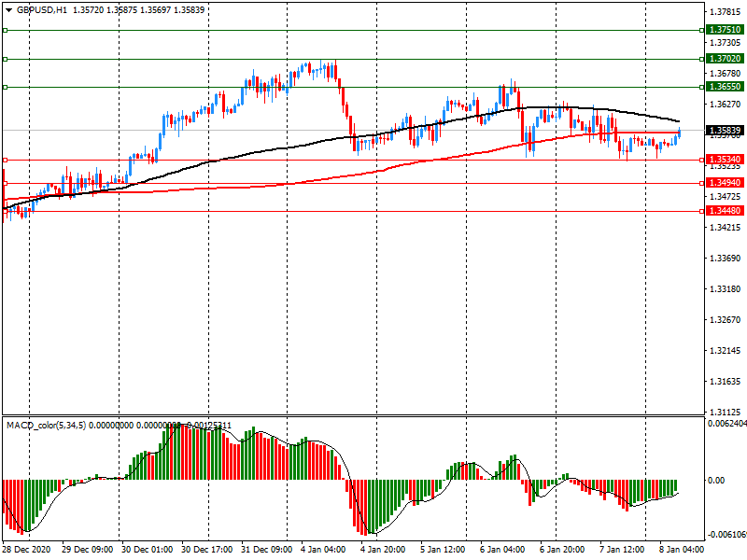Click the 28 Dec 2020 time axis label
Screen dimensions: 747x560
[26, 550]
